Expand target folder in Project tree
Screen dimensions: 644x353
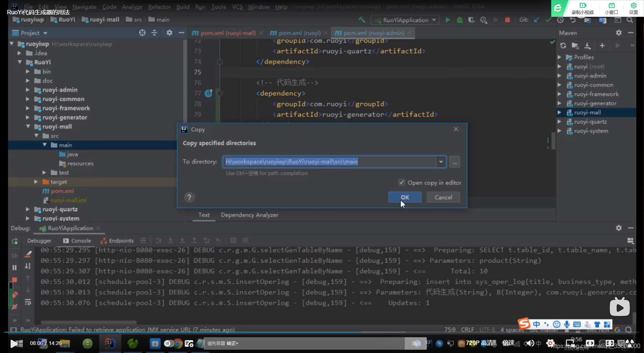point(36,182)
